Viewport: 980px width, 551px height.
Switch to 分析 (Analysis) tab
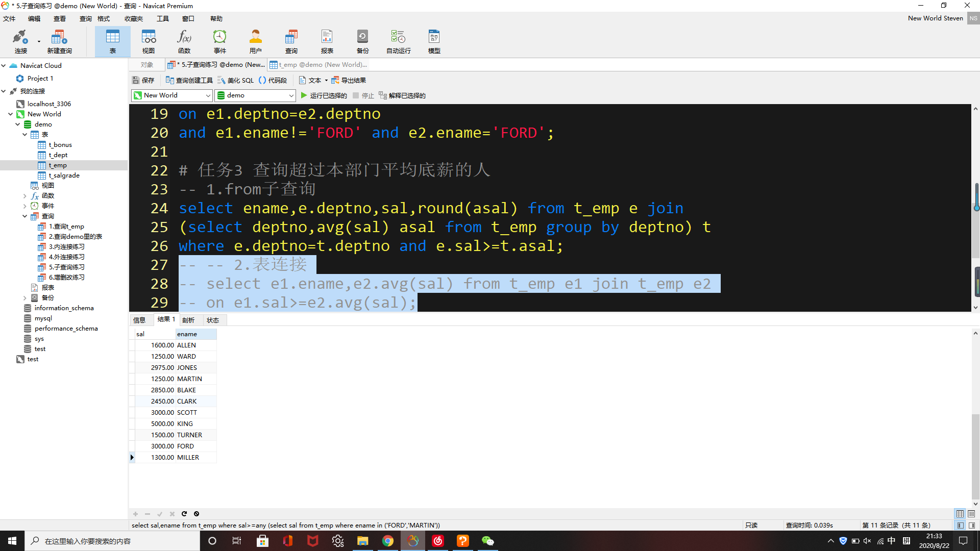[x=188, y=319]
